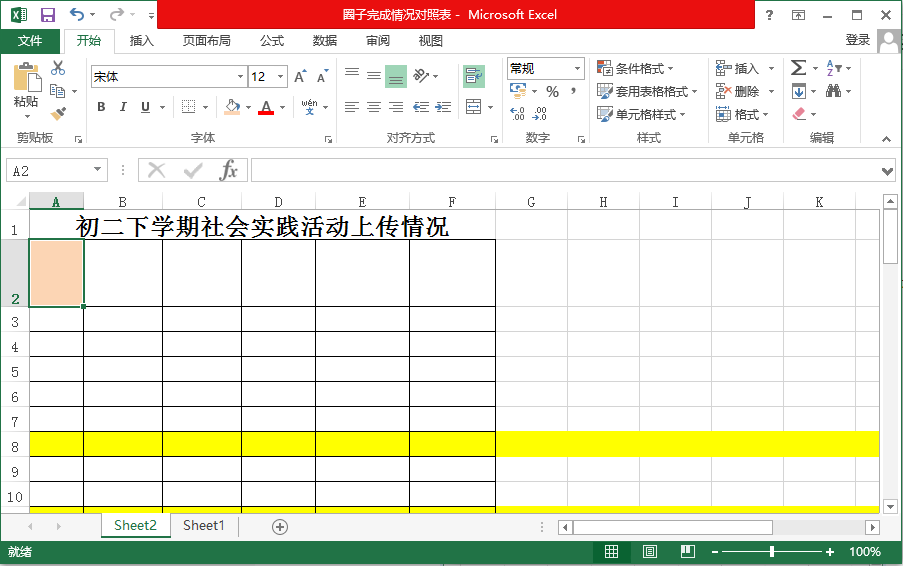Increase indent in alignment group
This screenshot has height=566, width=903.
(x=443, y=107)
